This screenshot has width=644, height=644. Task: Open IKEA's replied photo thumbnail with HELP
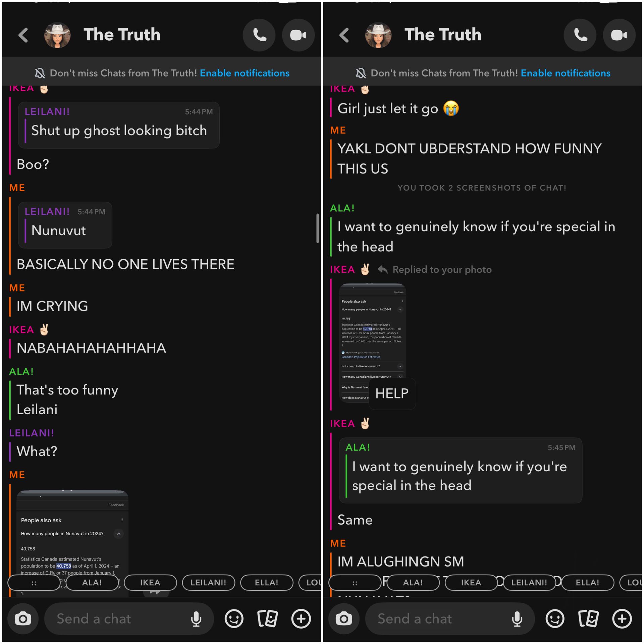point(372,343)
